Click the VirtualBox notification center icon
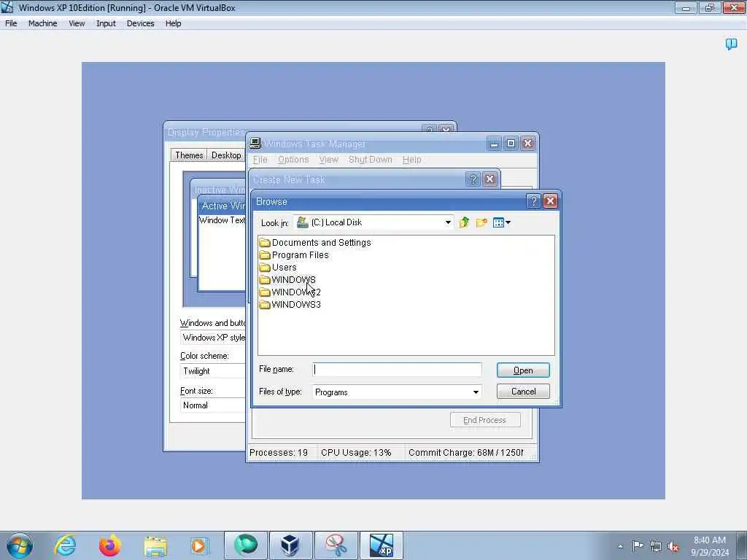Screen dimensions: 747x560 [x=731, y=44]
